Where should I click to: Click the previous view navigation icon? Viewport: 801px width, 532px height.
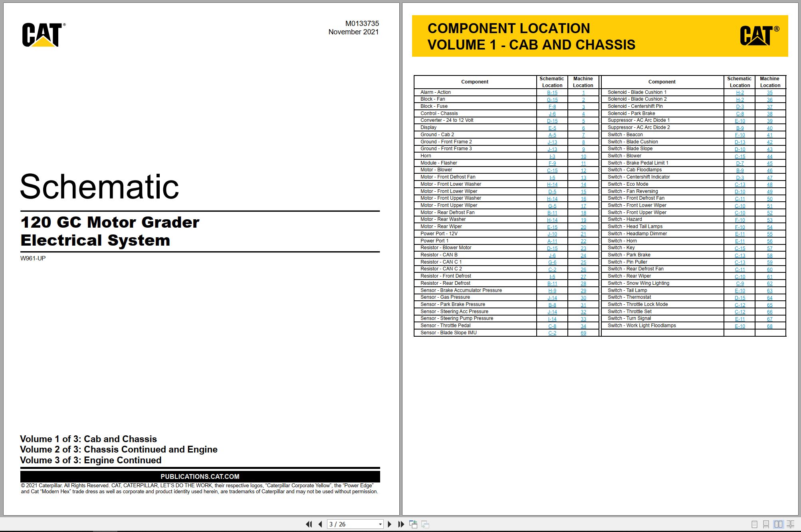click(x=413, y=524)
